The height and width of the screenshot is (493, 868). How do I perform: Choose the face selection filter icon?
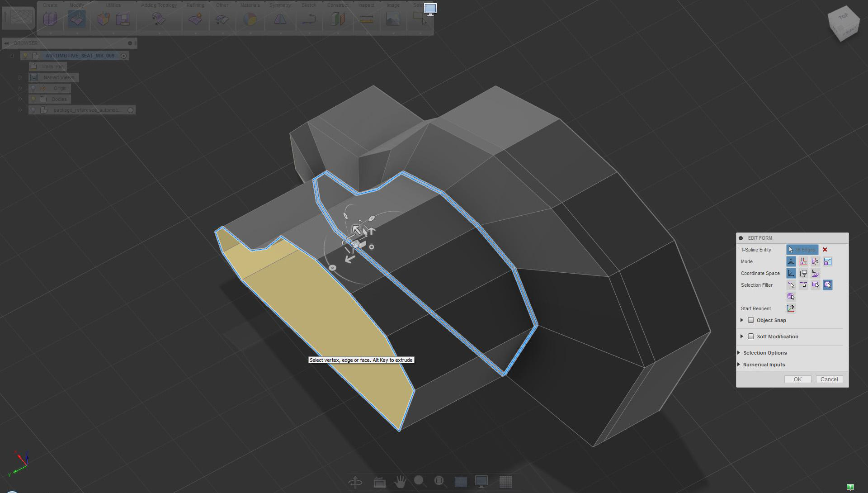(815, 285)
